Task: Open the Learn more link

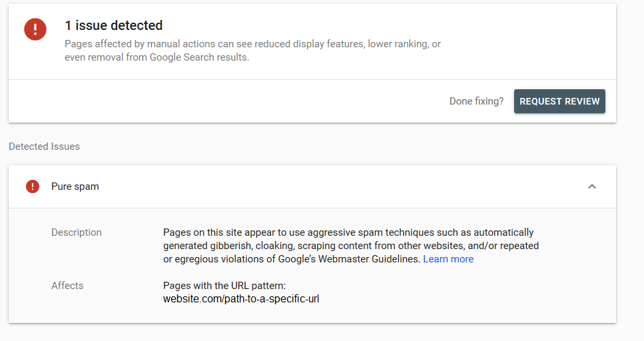Action: [x=448, y=259]
